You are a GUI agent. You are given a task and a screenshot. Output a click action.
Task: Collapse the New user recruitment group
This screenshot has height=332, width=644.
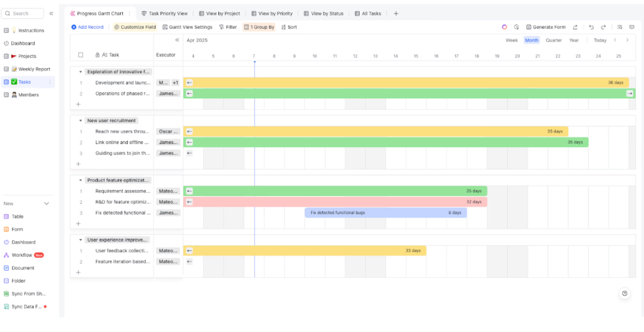[x=80, y=121]
